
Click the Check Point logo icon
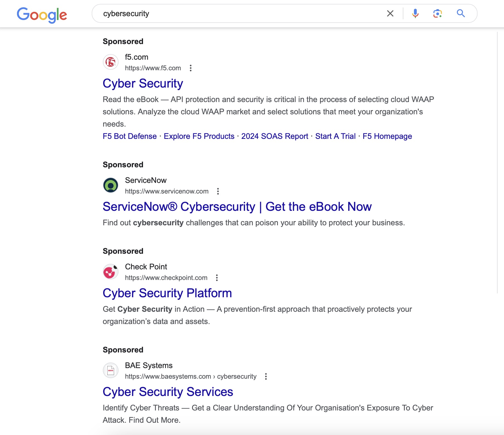(110, 271)
